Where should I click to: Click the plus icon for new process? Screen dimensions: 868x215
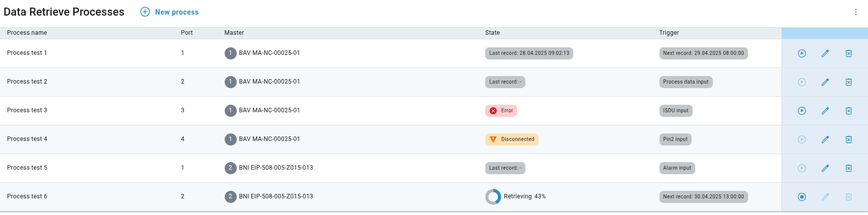click(145, 12)
